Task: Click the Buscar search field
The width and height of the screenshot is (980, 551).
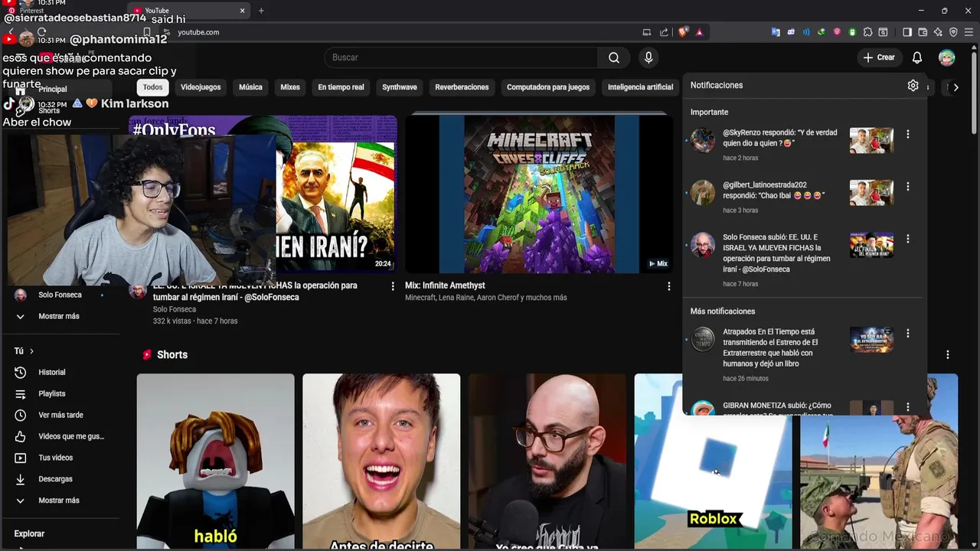Action: click(462, 57)
